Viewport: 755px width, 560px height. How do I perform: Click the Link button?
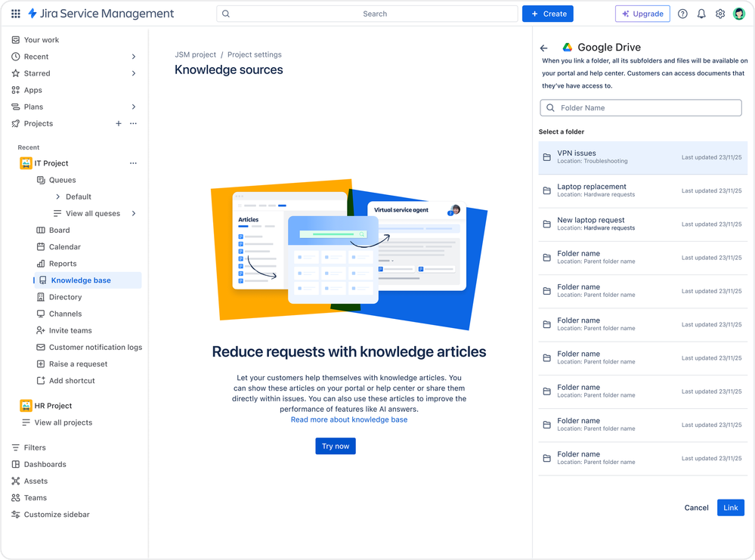731,508
